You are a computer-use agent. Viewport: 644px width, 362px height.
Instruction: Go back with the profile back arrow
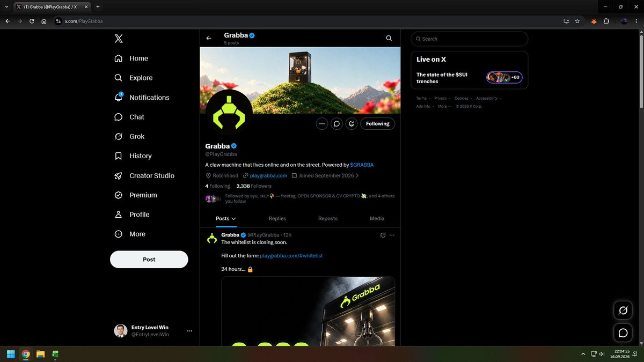click(x=209, y=38)
